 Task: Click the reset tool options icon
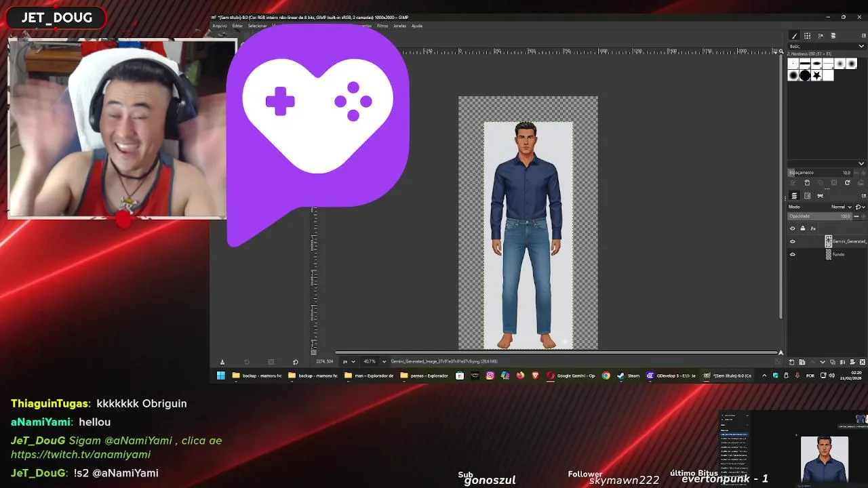[295, 362]
